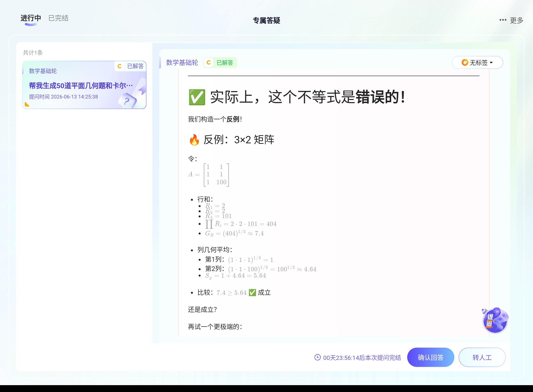Click the 比较 7.4 ≥ 5.64 line
The width and height of the screenshot is (533, 392).
pos(234,293)
